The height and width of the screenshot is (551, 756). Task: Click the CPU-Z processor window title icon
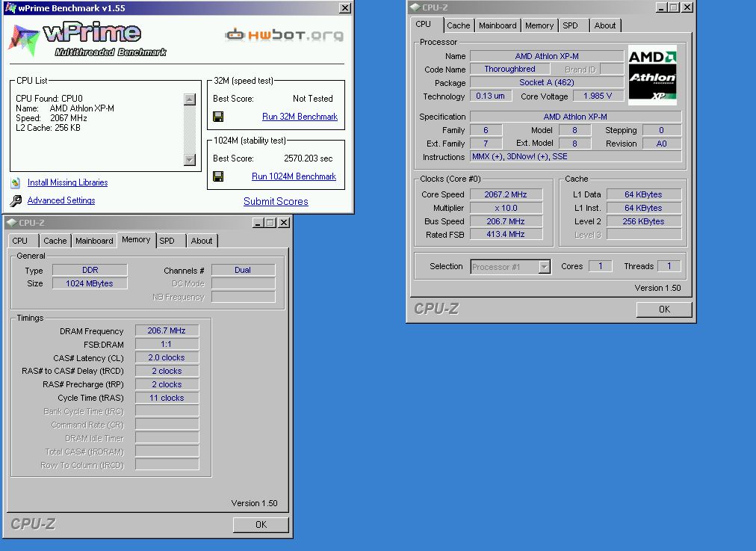[415, 7]
